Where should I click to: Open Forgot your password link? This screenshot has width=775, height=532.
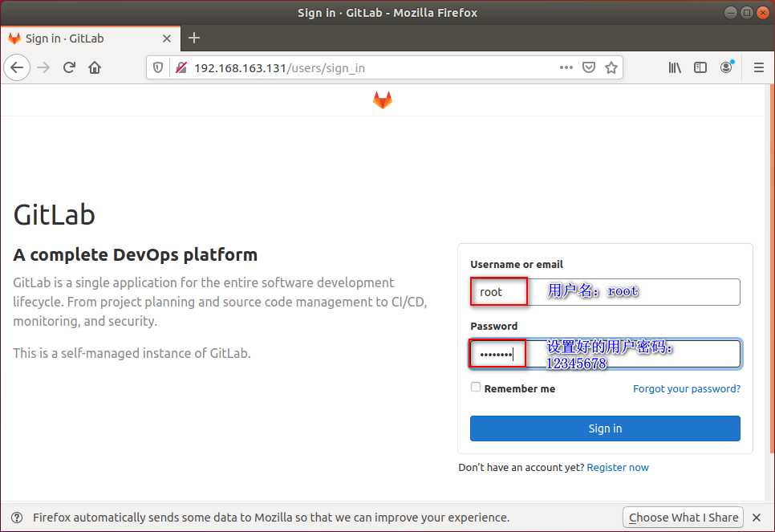pos(687,388)
